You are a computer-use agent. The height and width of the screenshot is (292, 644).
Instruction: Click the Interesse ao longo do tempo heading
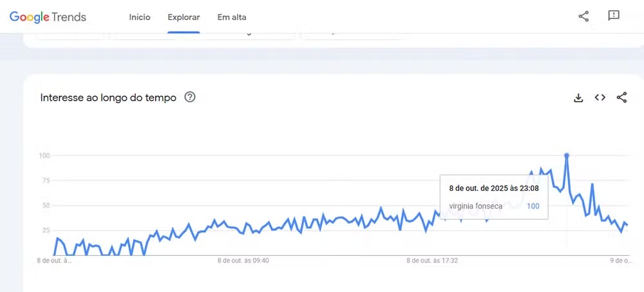point(108,98)
